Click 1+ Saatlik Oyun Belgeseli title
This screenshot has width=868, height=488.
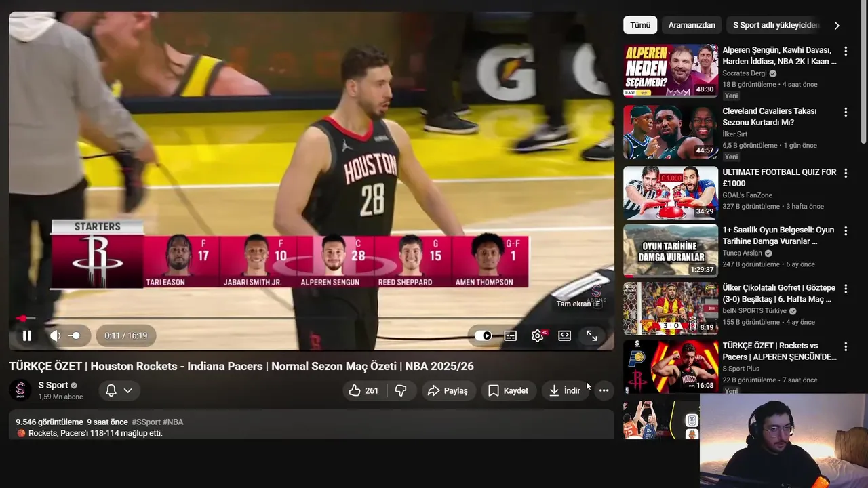pos(778,235)
